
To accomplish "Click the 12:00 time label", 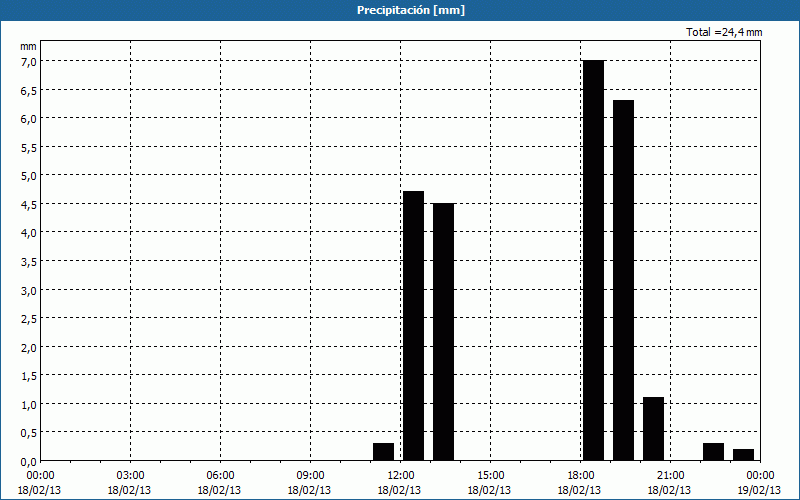I will point(401,476).
